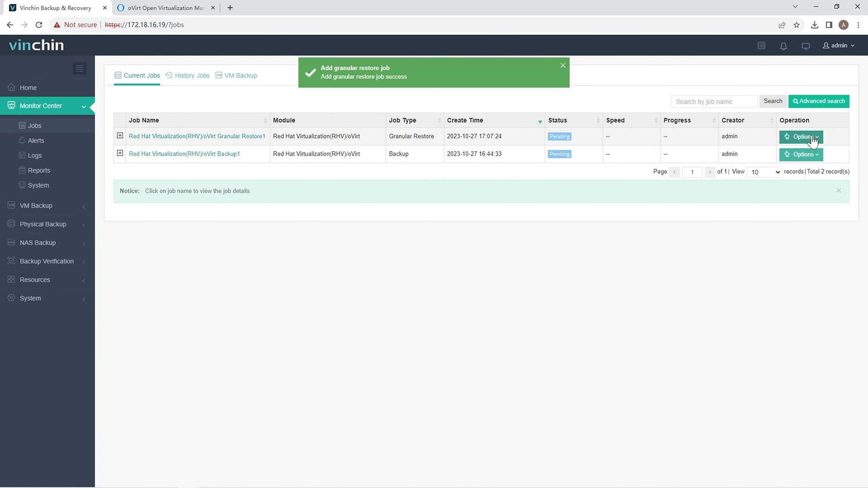The height and width of the screenshot is (488, 868).
Task: Go back in browser history
Action: click(x=10, y=25)
